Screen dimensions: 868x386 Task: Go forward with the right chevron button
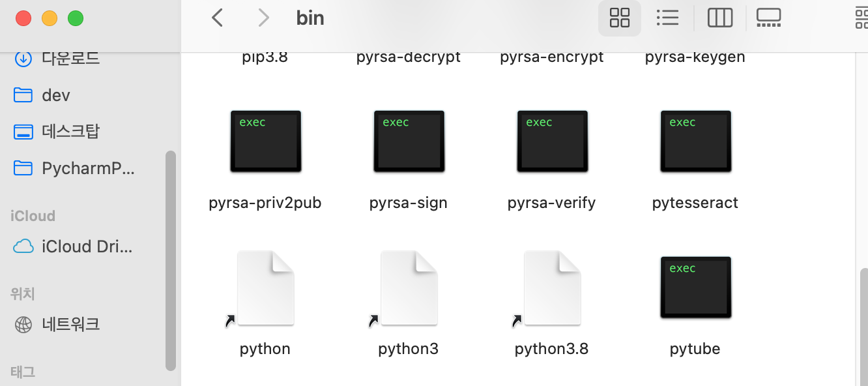tap(263, 18)
